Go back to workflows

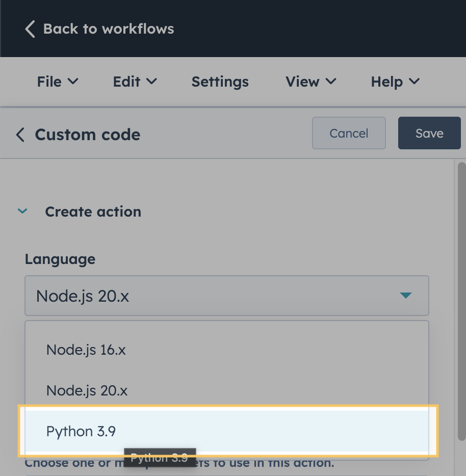point(99,29)
